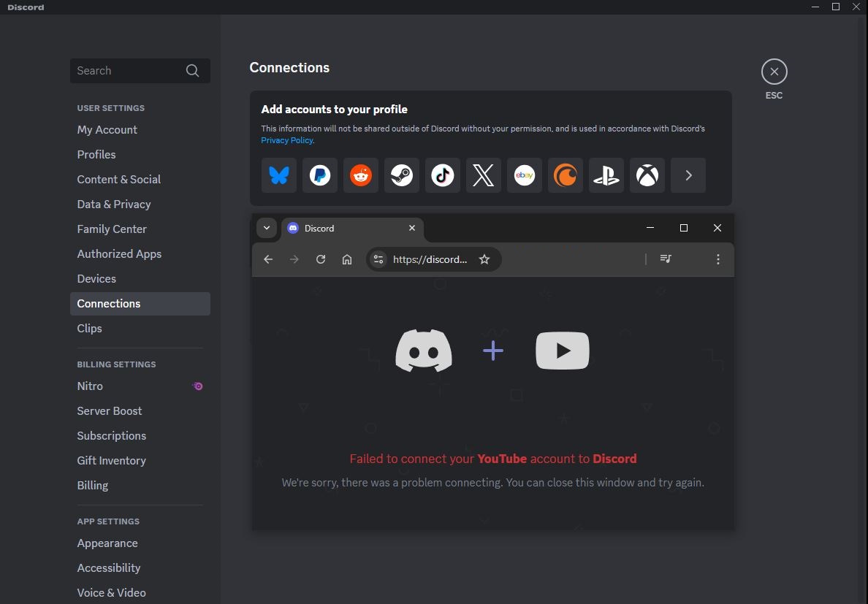Open Data & Privacy settings
This screenshot has height=604, width=868.
click(x=140, y=204)
